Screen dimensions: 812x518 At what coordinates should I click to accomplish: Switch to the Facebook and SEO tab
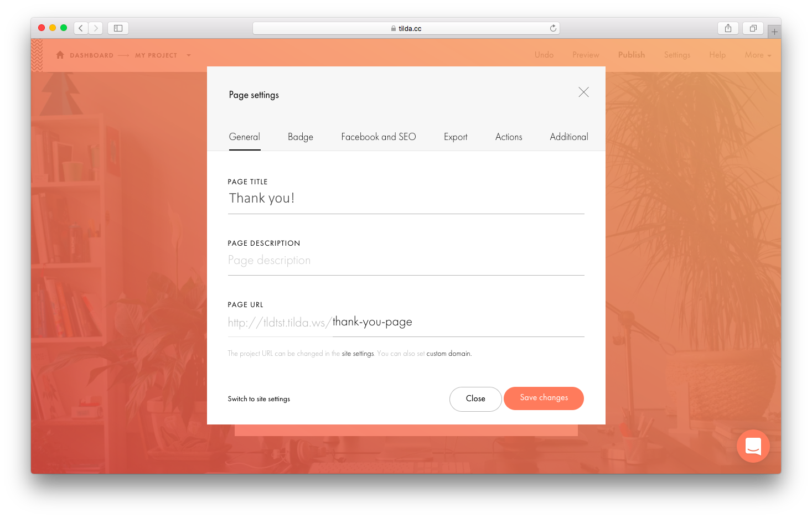pos(379,137)
